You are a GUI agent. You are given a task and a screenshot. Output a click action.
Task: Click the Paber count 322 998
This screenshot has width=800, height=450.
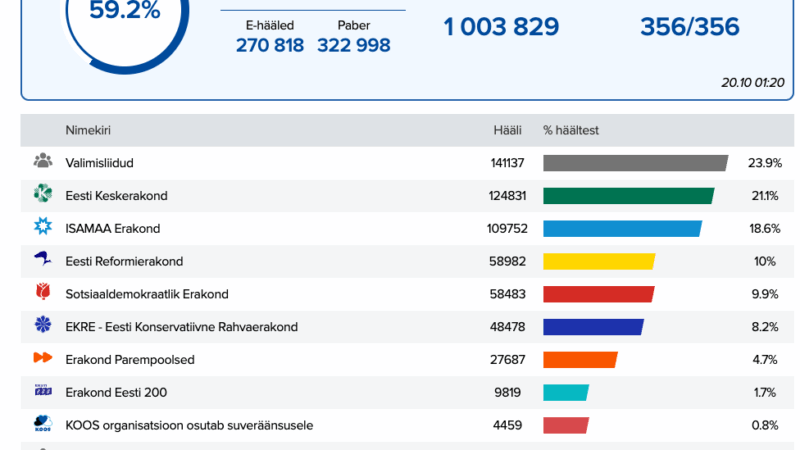pos(354,45)
